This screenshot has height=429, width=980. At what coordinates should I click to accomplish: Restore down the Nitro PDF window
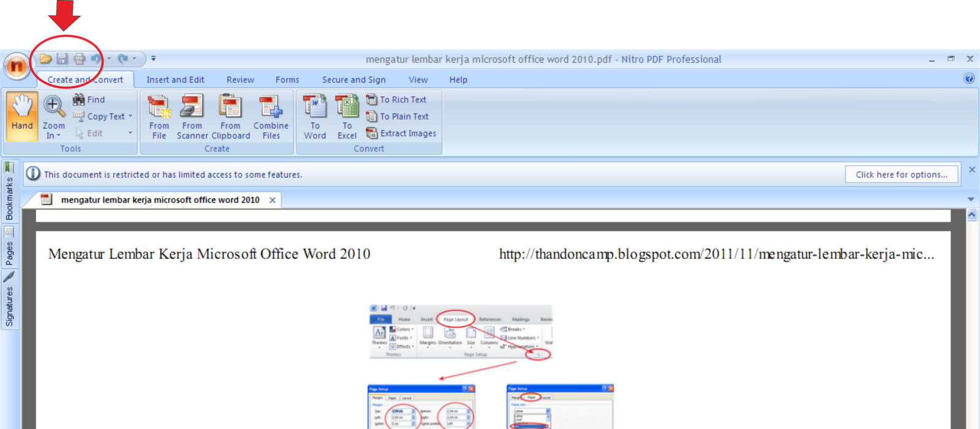(x=951, y=59)
